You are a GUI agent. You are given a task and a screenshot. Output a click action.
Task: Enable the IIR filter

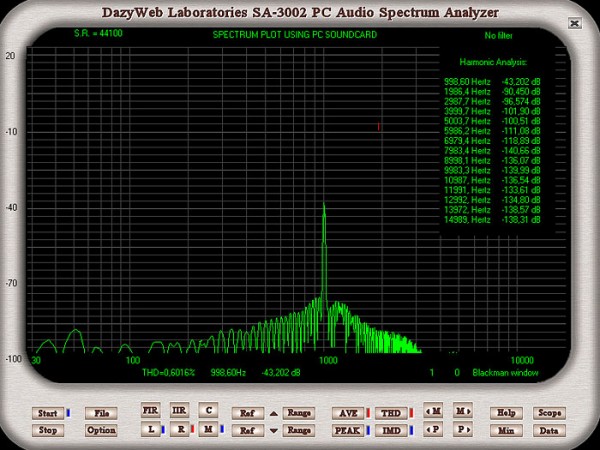click(x=179, y=411)
